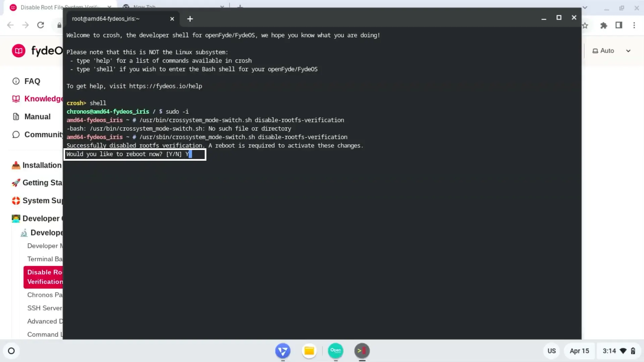This screenshot has width=644, height=362.
Task: Bookmark the page with the star icon
Action: pos(585,25)
